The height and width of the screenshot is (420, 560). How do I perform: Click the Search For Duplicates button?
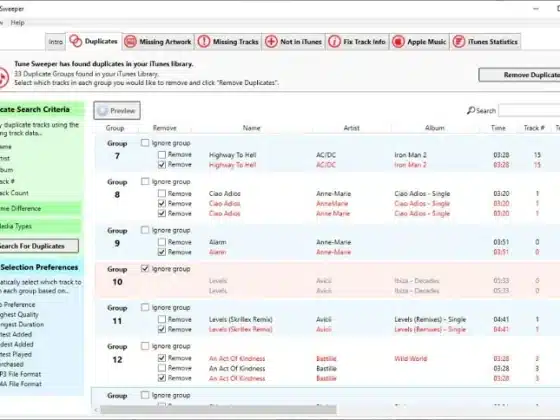pos(38,246)
